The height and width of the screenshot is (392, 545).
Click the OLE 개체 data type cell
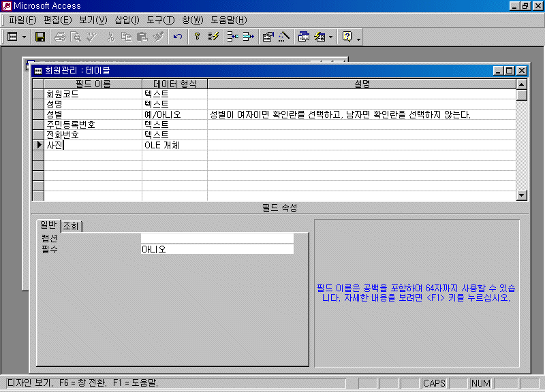(174, 145)
